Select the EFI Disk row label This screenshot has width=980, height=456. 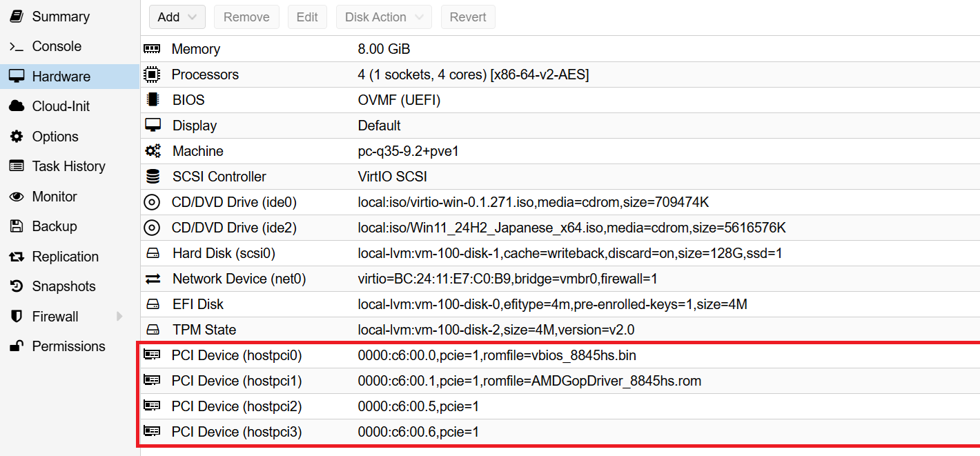coord(198,304)
